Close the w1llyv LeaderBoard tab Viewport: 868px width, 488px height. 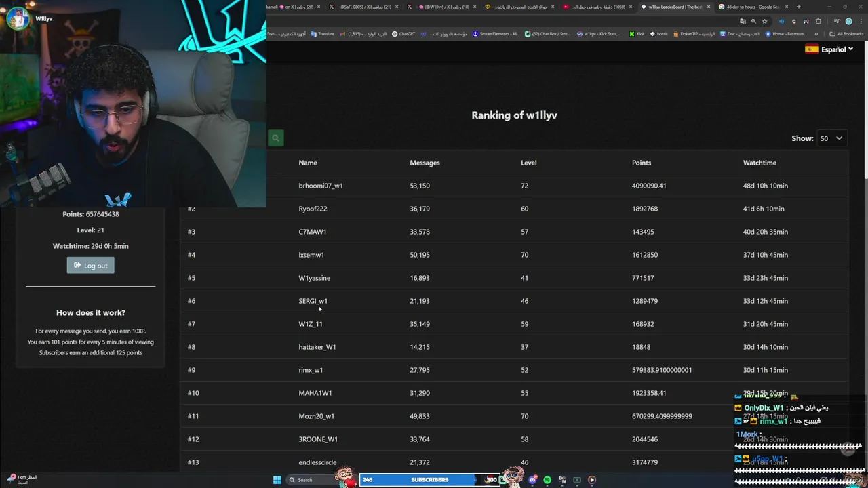tap(709, 7)
